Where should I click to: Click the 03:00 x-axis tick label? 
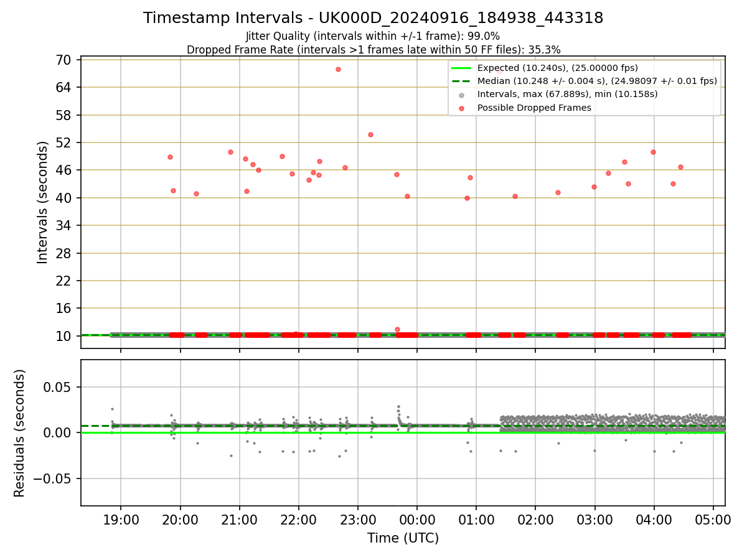pyautogui.click(x=594, y=520)
